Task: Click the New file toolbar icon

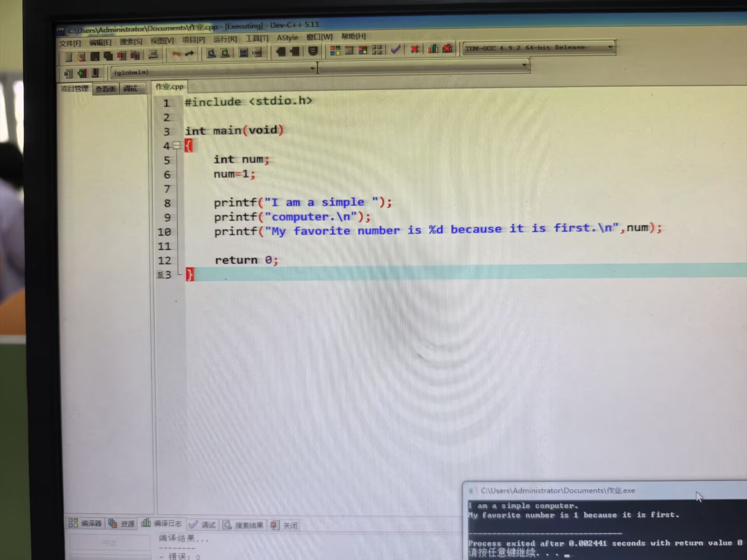Action: (68, 57)
